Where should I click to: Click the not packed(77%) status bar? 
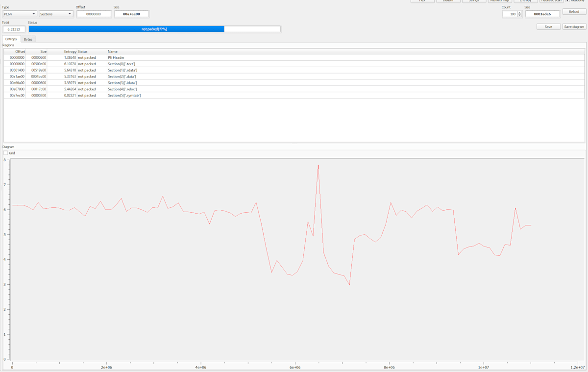[x=154, y=29]
